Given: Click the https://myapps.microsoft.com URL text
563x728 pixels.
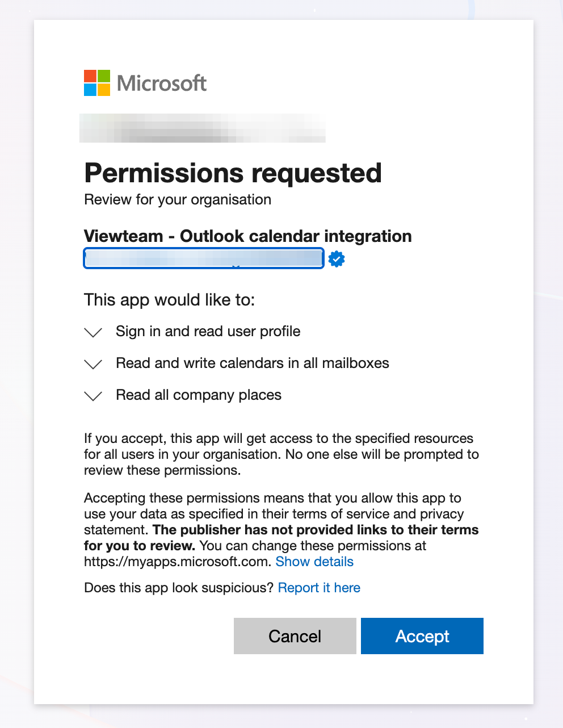Looking at the screenshot, I should click(x=177, y=562).
